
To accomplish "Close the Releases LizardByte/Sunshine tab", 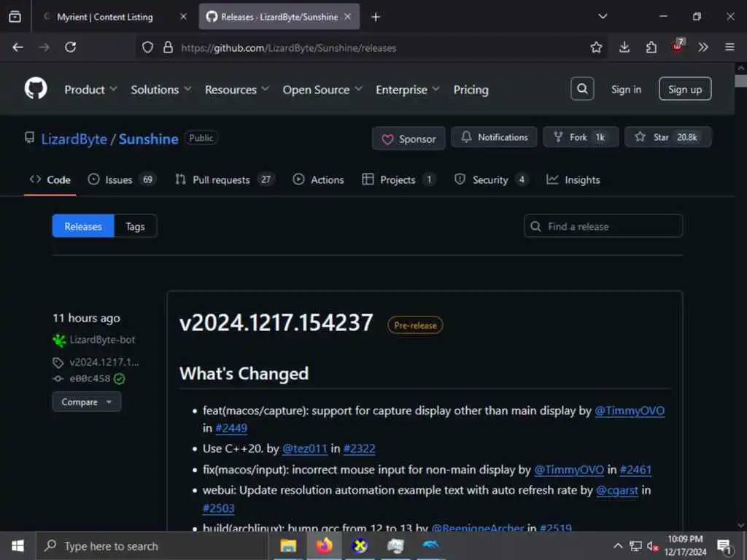I will (348, 17).
